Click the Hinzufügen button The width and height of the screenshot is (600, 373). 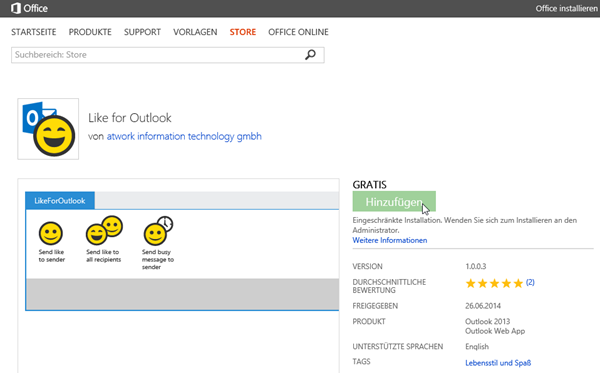click(x=394, y=202)
